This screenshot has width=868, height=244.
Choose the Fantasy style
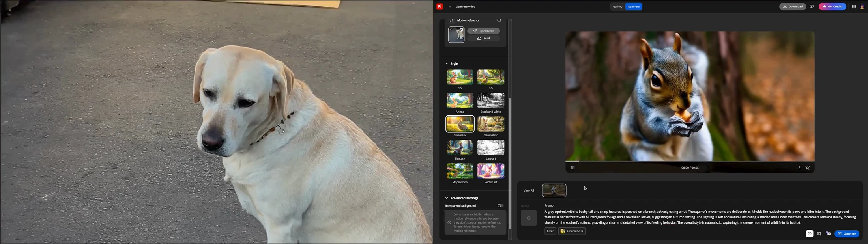pyautogui.click(x=460, y=147)
